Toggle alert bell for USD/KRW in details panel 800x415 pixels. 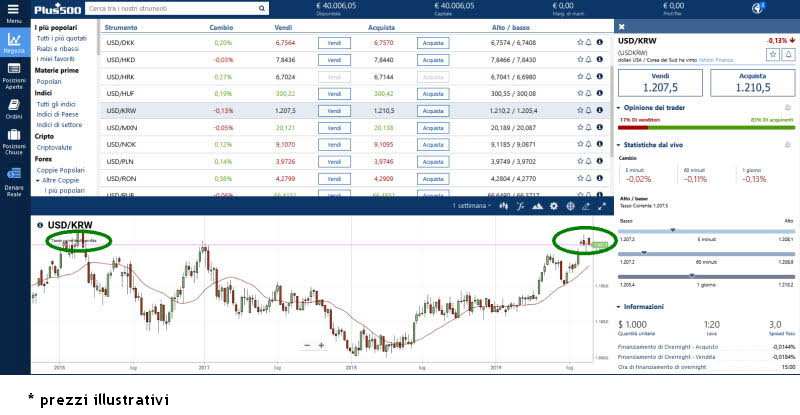(x=788, y=54)
